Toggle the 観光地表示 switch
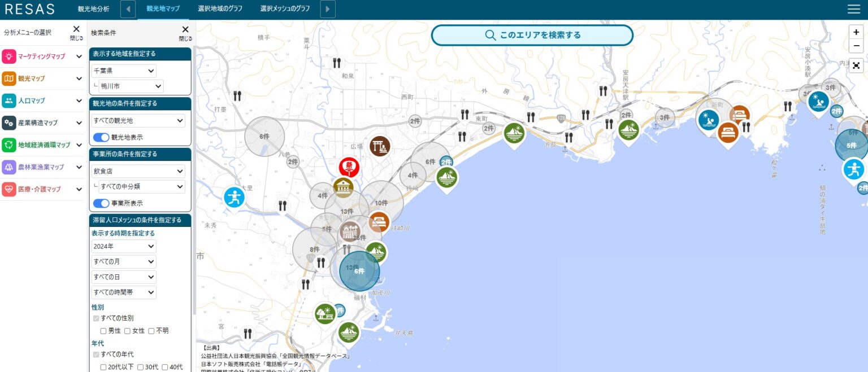The width and height of the screenshot is (868, 372). point(101,137)
